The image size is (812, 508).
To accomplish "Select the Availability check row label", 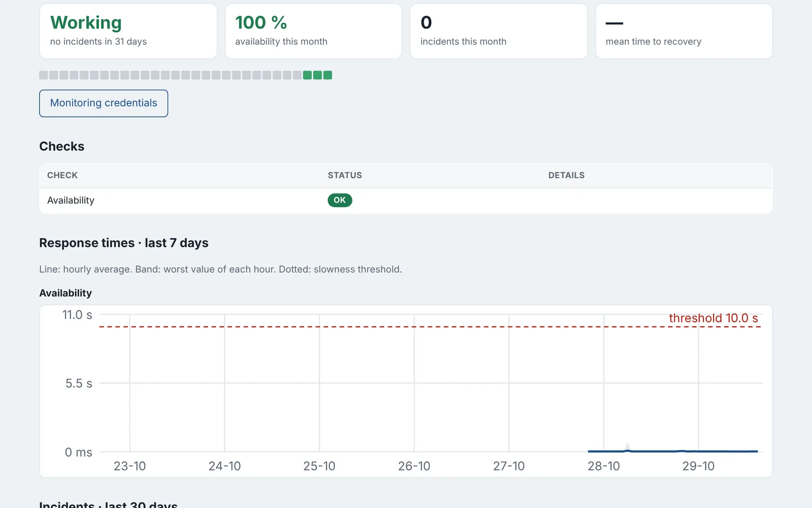I will pyautogui.click(x=71, y=200).
